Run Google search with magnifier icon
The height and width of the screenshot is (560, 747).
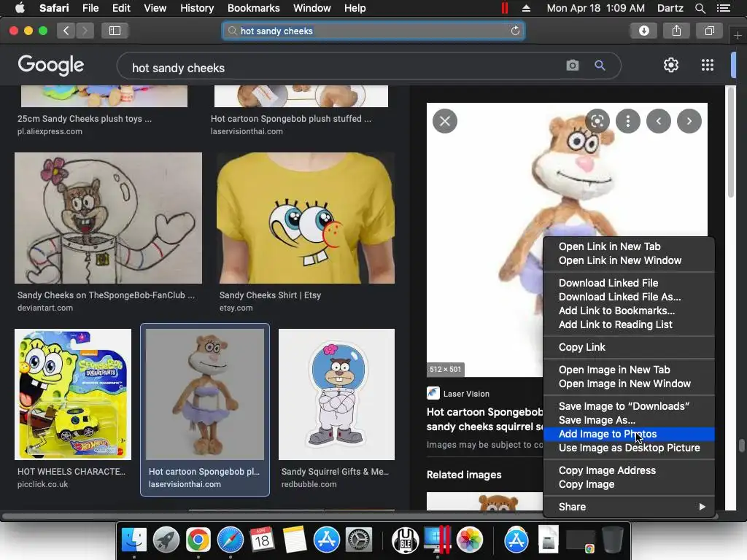(x=600, y=65)
